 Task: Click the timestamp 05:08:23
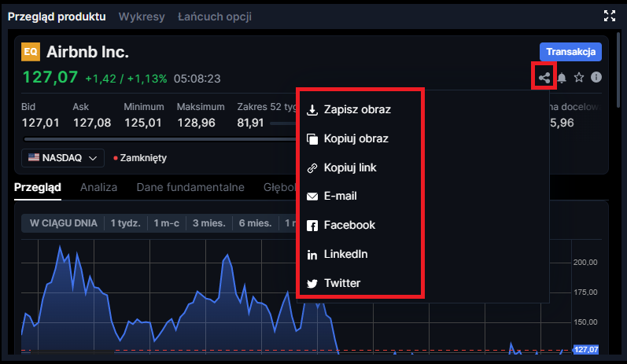click(197, 79)
